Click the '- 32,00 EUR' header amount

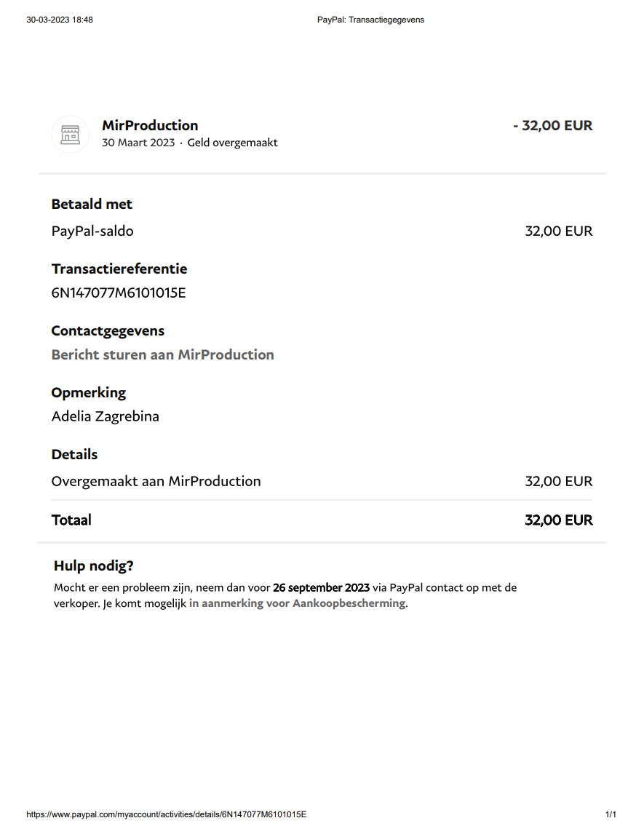(x=552, y=125)
